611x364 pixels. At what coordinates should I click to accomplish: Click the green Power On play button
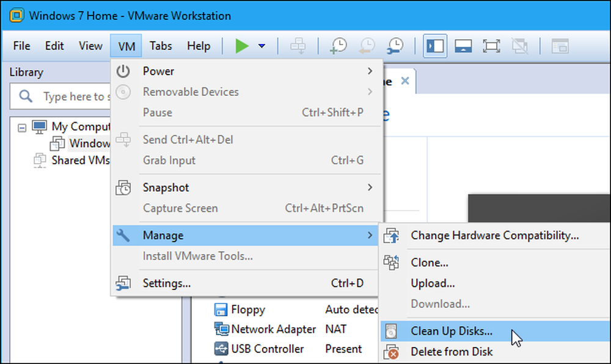tap(241, 46)
